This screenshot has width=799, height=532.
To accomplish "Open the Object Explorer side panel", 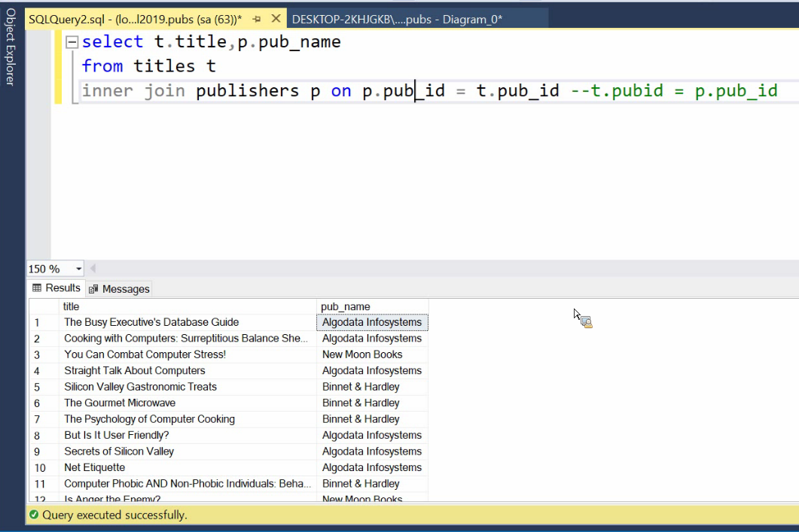I will 11,47.
